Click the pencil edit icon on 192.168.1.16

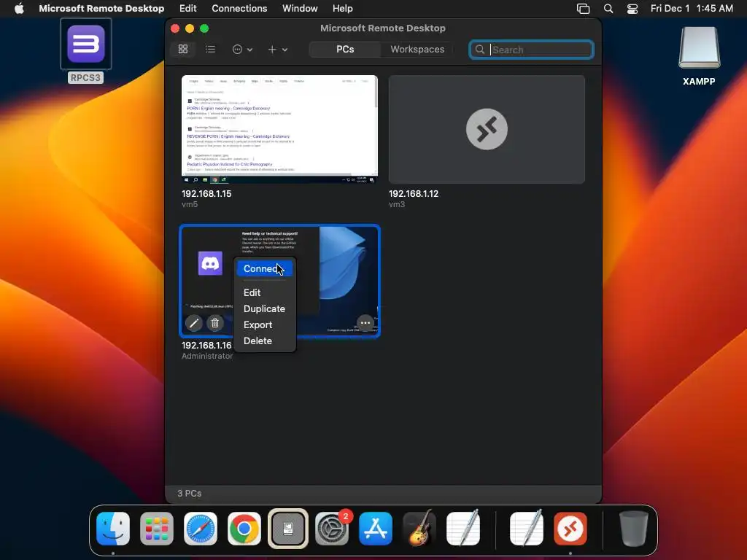pos(194,323)
